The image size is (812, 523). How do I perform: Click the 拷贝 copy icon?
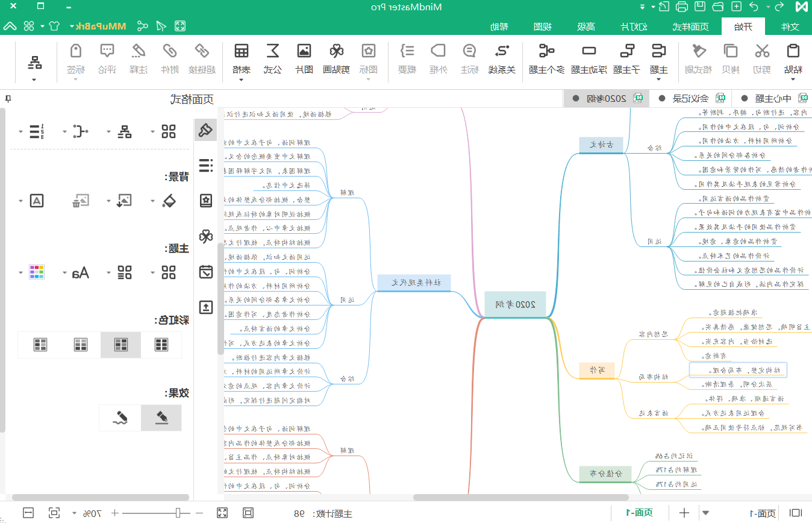(x=731, y=52)
